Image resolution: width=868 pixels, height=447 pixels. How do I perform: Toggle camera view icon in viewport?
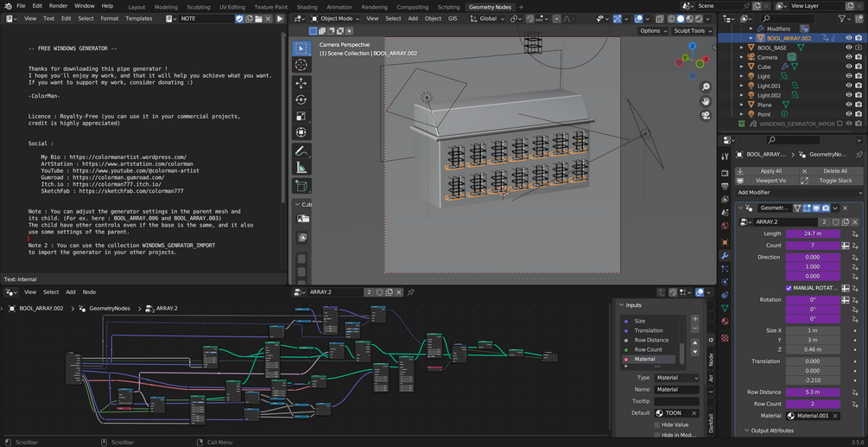point(706,115)
